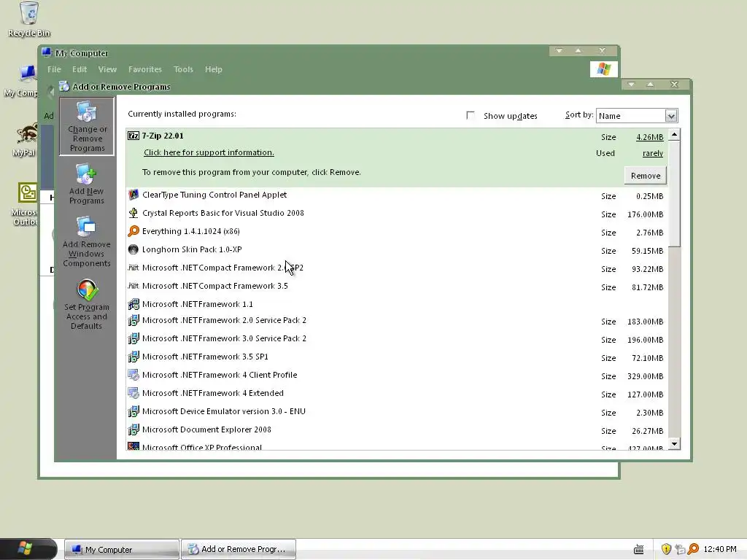Click the 'rarely' usage link
The height and width of the screenshot is (560, 747).
click(x=653, y=153)
